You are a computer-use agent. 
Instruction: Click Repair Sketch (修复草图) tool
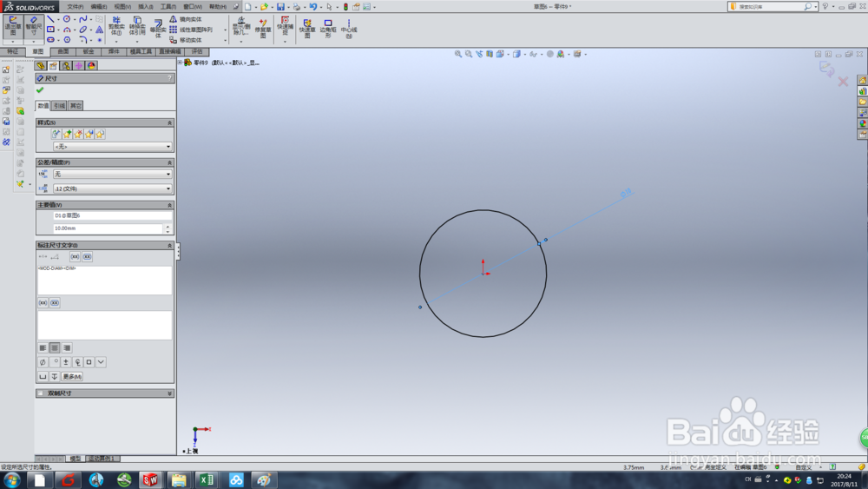pyautogui.click(x=263, y=28)
